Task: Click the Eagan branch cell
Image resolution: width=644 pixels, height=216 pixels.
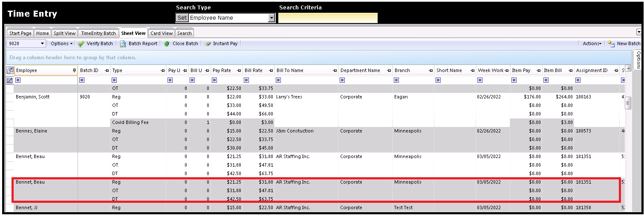Action: pyautogui.click(x=413, y=97)
